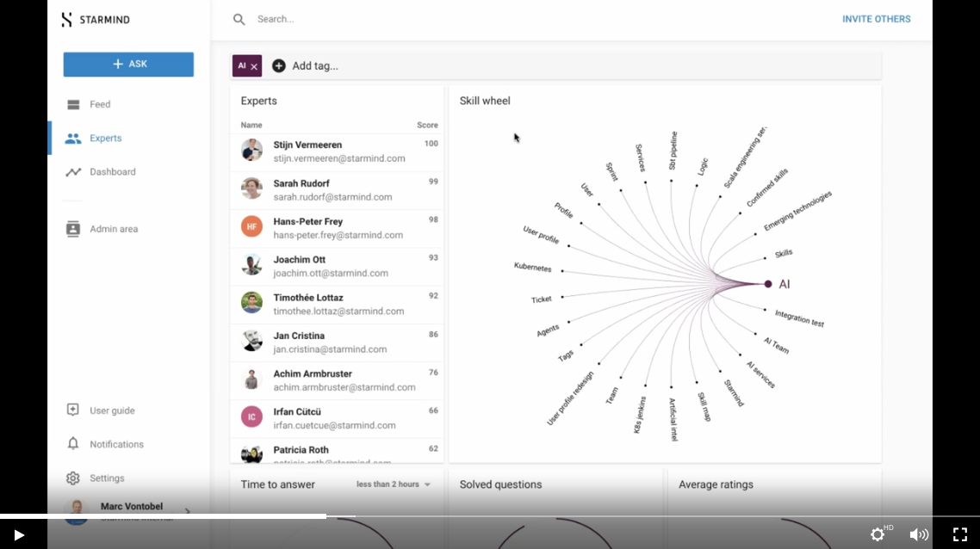
Task: Open Admin area icon
Action: [73, 229]
